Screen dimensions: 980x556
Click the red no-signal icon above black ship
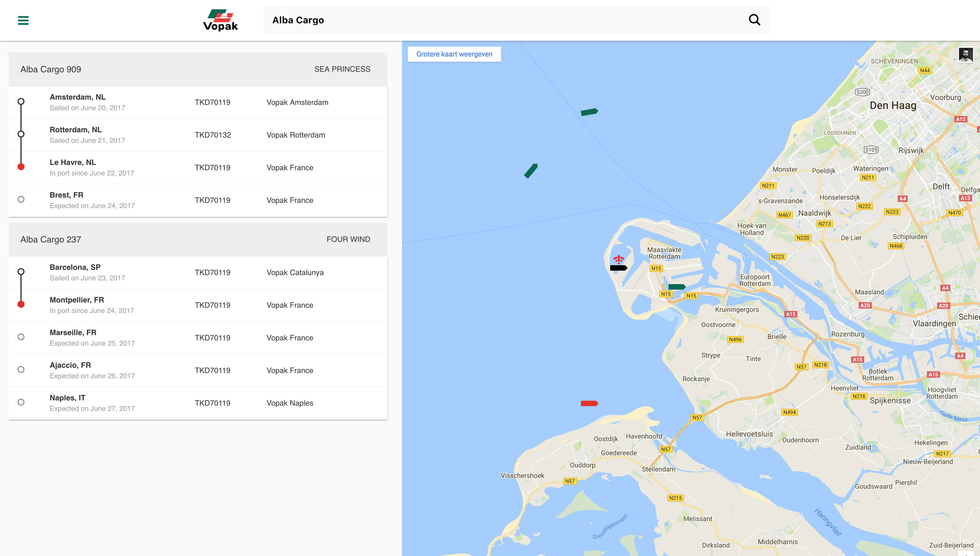[x=618, y=260]
